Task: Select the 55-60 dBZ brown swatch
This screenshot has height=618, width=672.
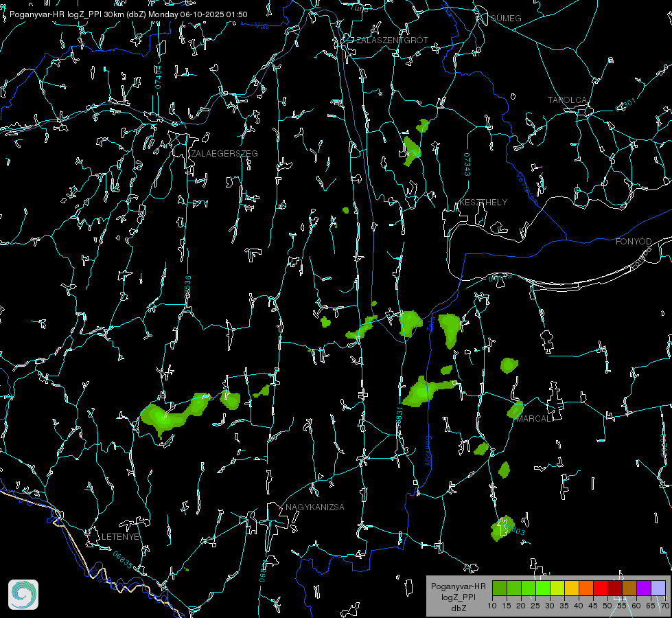Action: [629, 588]
